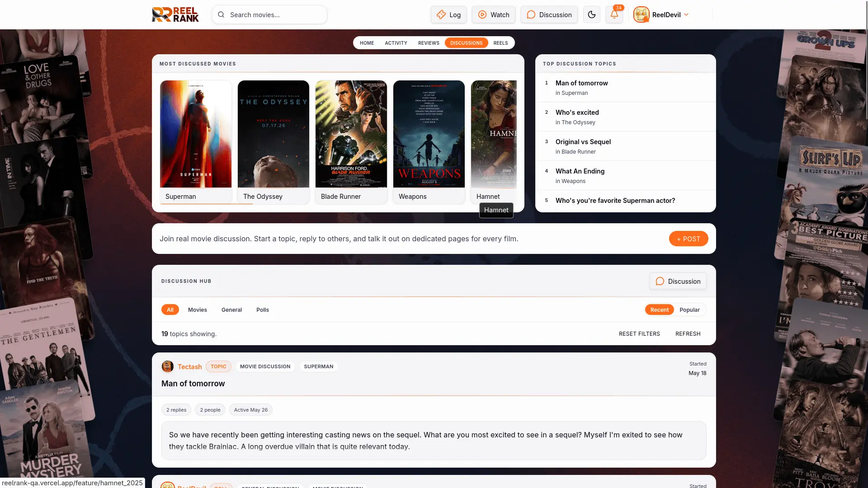This screenshot has width=868, height=488.
Task: Click the search magnifier icon
Action: (221, 14)
